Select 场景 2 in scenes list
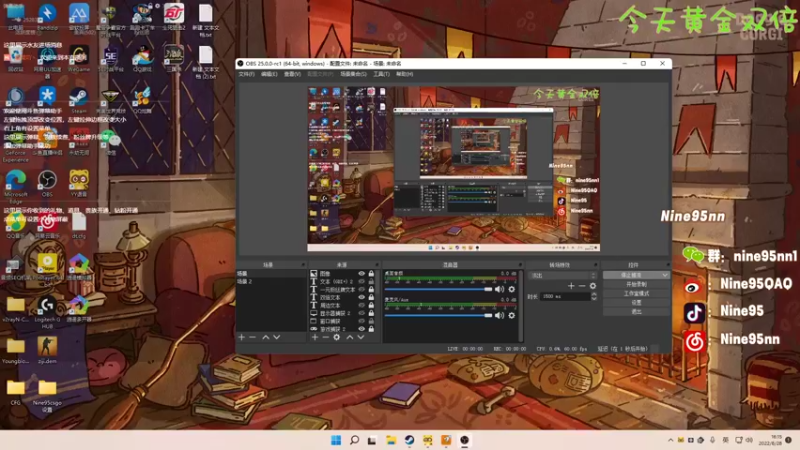 tap(270, 282)
